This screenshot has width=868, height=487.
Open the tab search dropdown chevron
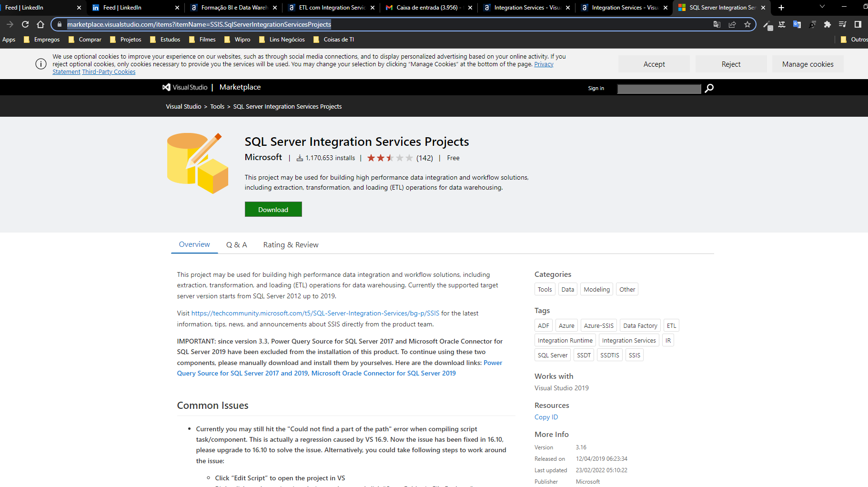point(821,7)
